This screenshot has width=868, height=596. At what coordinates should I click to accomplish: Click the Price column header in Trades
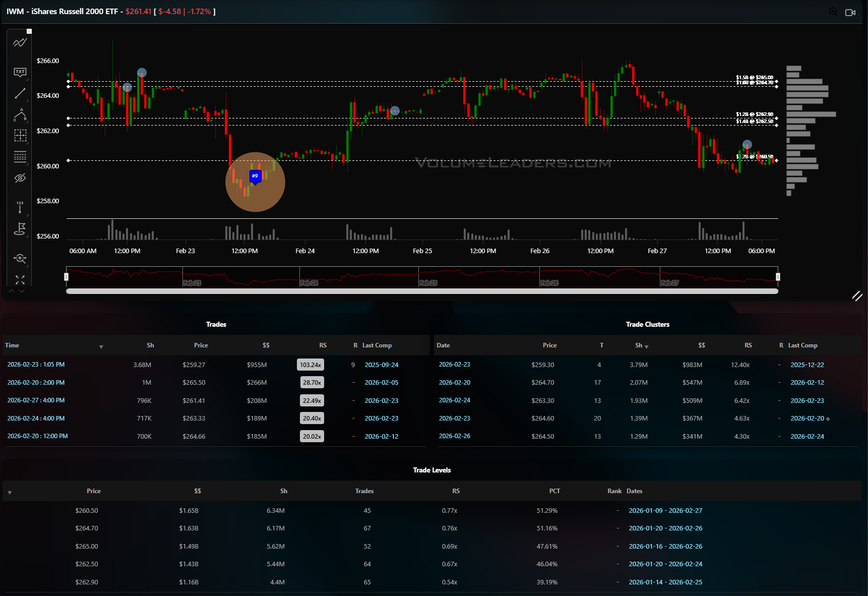coord(201,345)
